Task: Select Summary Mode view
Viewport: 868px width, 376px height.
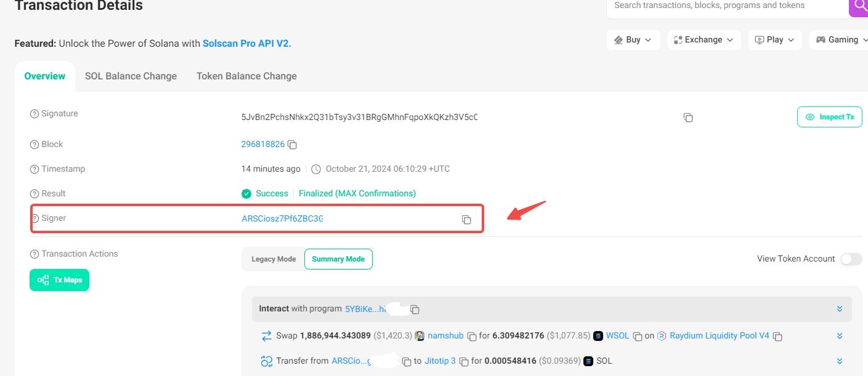Action: 338,259
